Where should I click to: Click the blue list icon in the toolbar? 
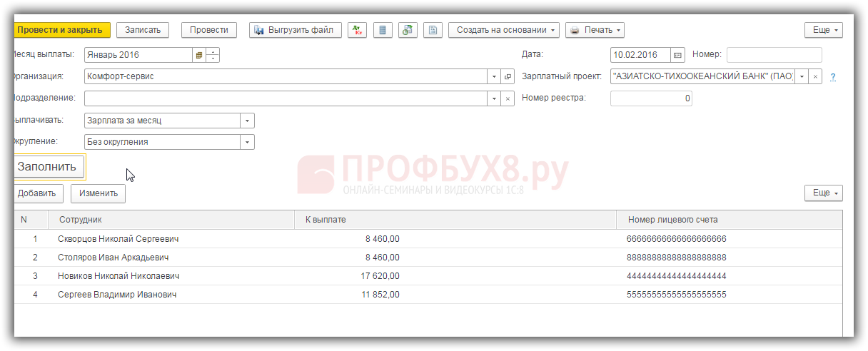click(383, 30)
